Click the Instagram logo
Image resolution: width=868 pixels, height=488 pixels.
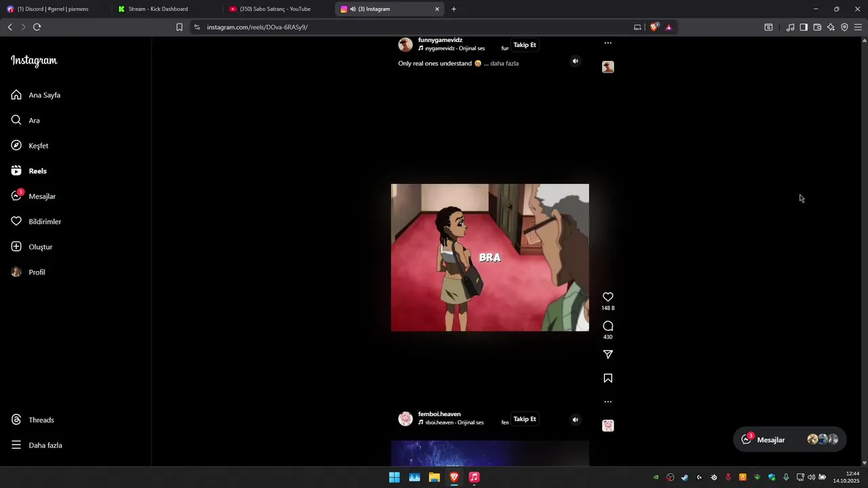(x=34, y=60)
